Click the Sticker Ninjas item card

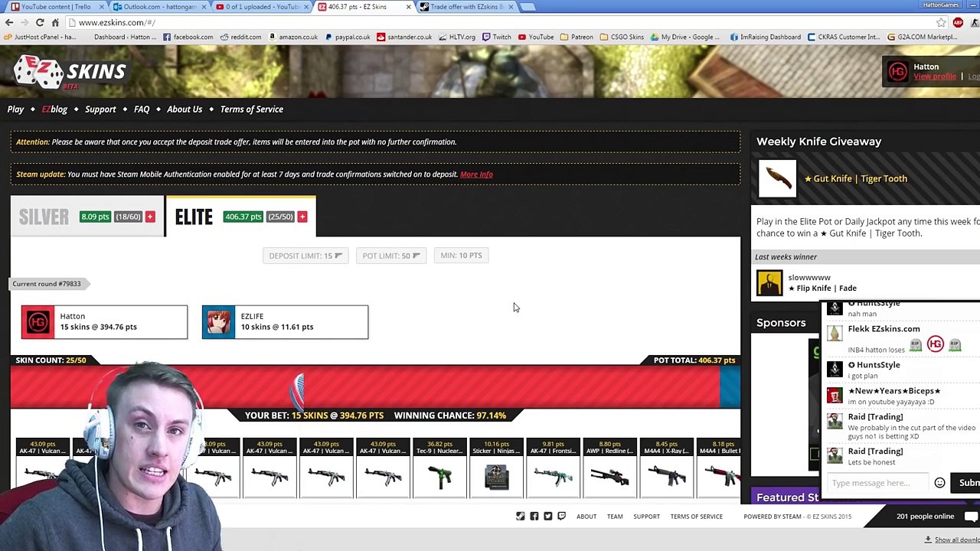click(x=496, y=468)
